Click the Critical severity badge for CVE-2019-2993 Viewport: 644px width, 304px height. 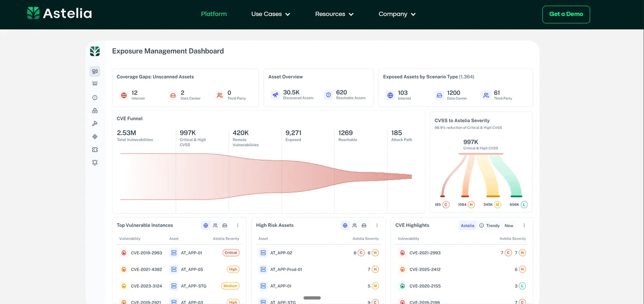click(231, 253)
